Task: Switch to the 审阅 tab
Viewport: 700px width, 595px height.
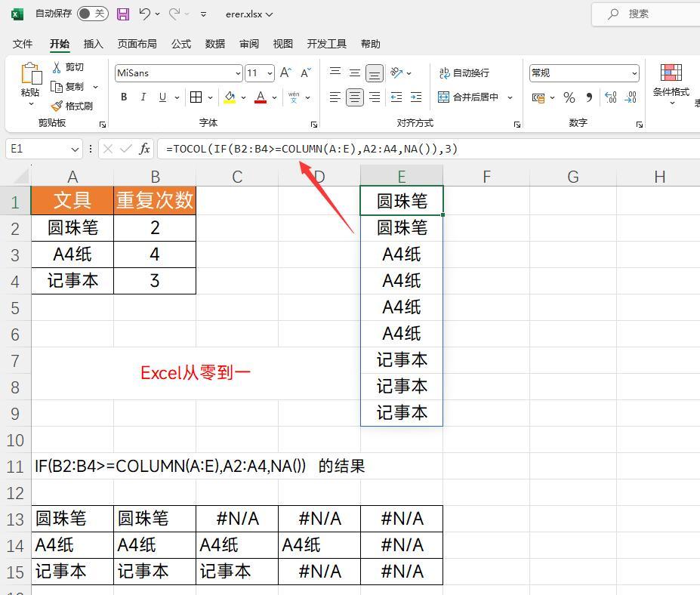Action: (248, 44)
